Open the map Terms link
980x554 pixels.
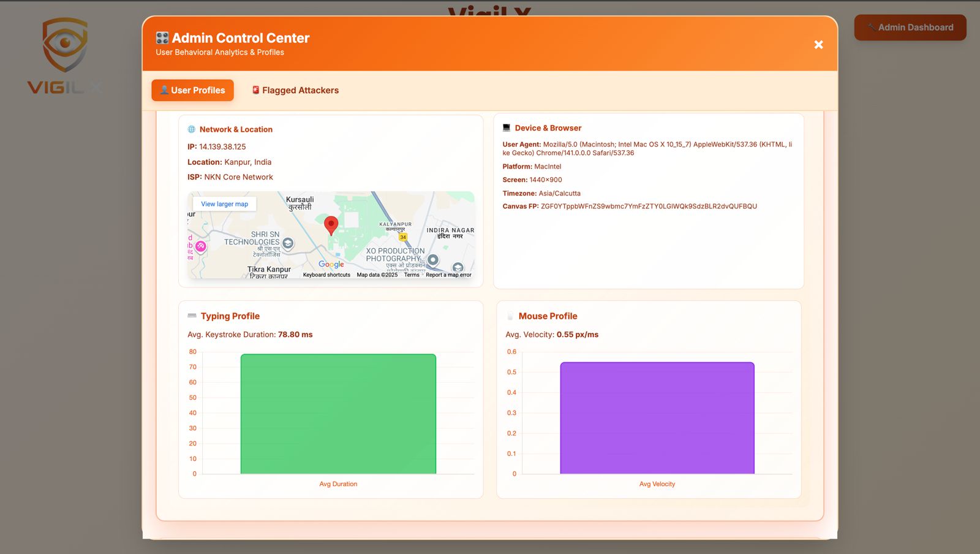[412, 275]
